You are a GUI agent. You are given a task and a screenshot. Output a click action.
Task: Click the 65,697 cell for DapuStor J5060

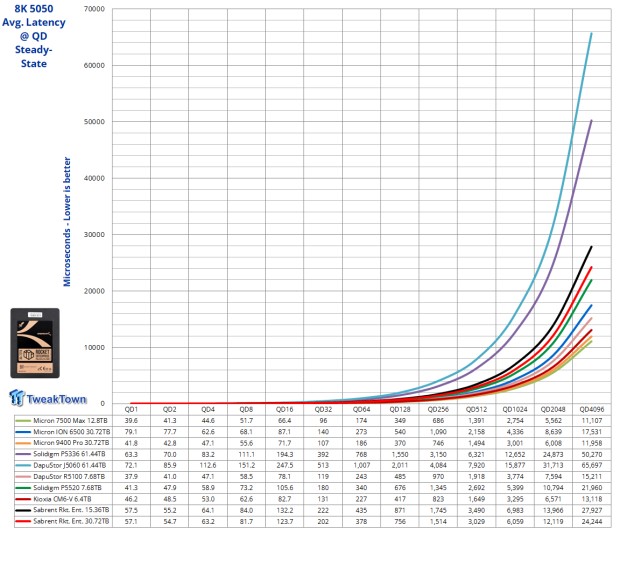pyautogui.click(x=592, y=465)
